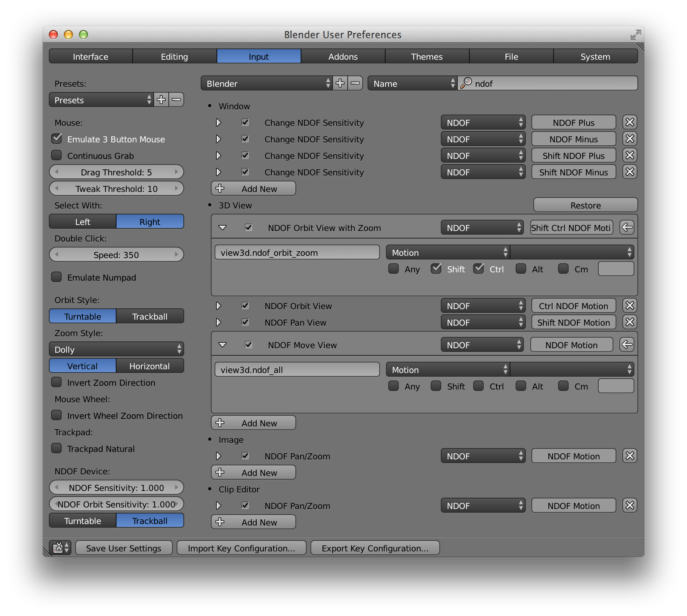Viewport: 687px width, 616px height.
Task: Switch to the Interface tab
Action: click(x=91, y=56)
